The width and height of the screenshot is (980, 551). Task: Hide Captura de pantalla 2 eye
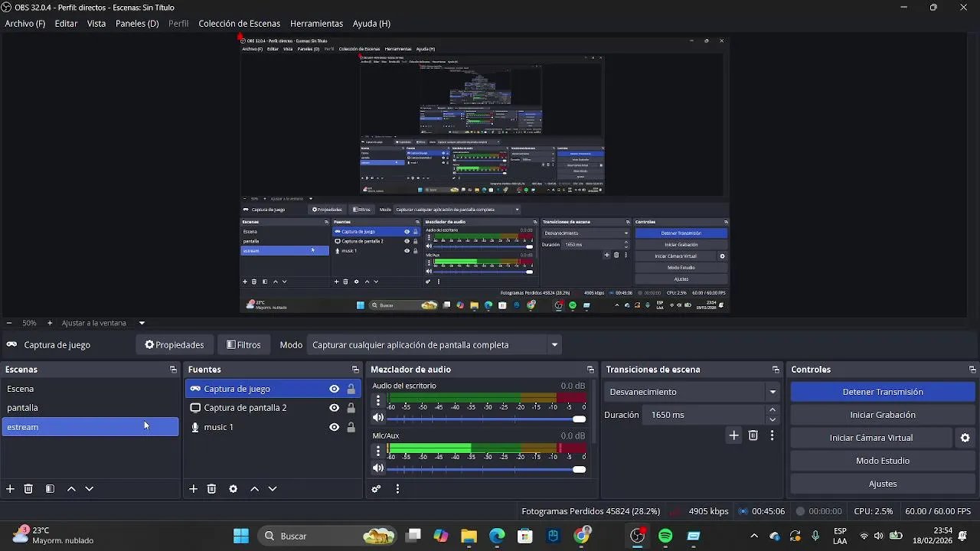point(334,408)
